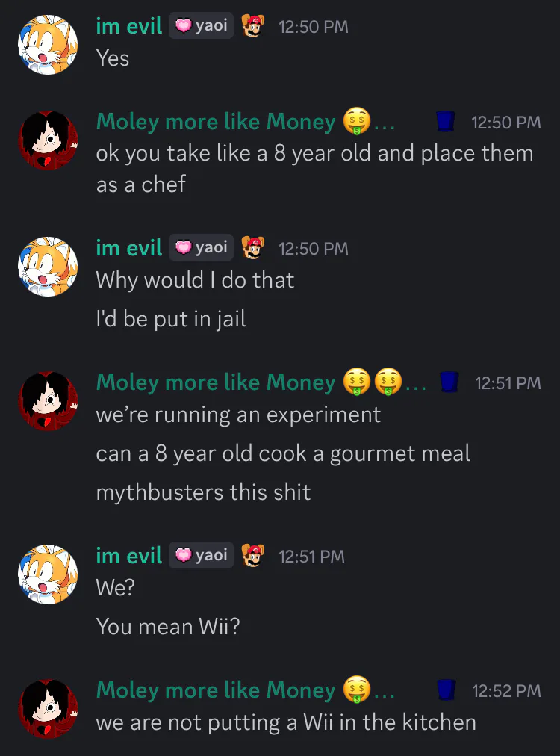The image size is (560, 756).
Task: Click username "im evil" above "Why would I do that"
Action: click(x=128, y=248)
